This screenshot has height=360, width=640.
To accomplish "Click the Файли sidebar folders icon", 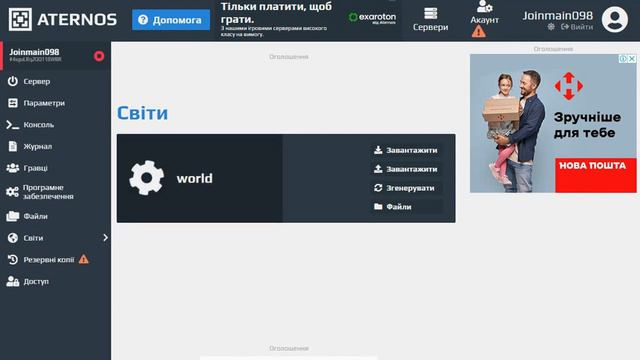I will pyautogui.click(x=13, y=216).
